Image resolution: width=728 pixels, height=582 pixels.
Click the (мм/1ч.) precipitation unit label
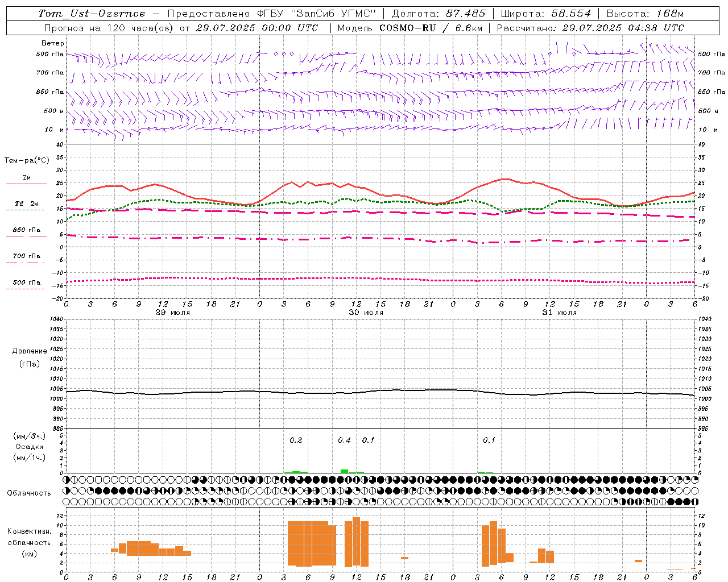tap(30, 458)
